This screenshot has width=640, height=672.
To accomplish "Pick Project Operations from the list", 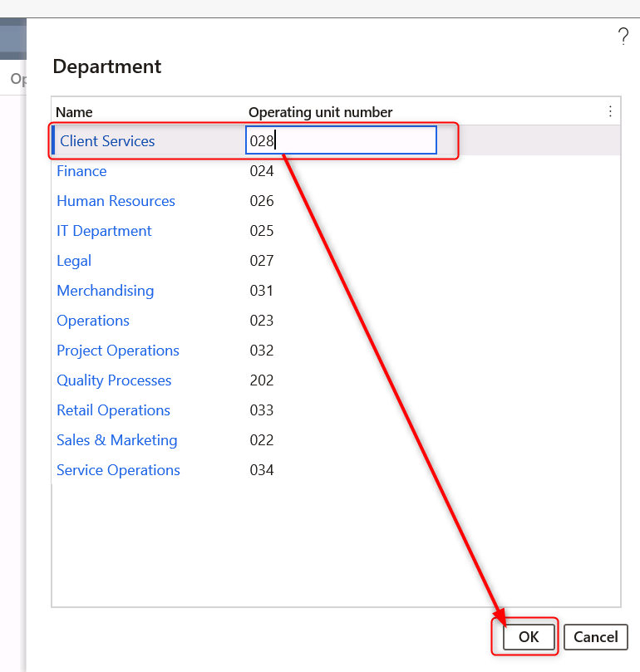I will click(118, 351).
